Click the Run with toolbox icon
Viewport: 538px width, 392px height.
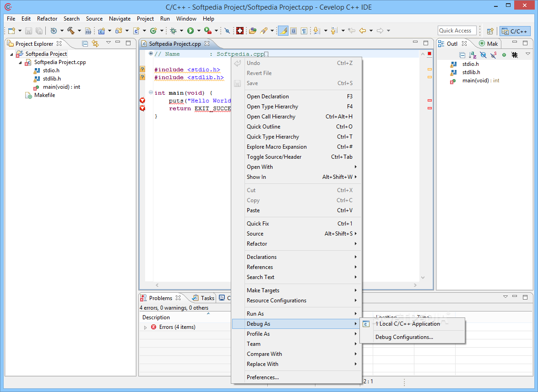207,31
